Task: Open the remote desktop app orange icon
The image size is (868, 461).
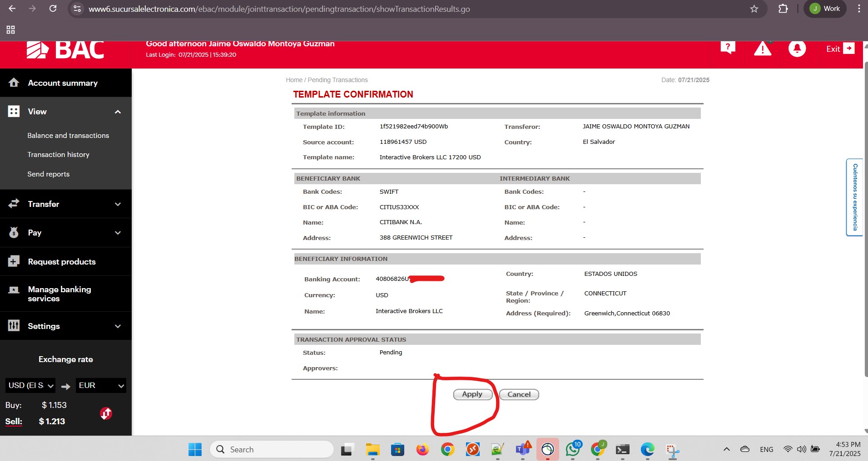Action: pyautogui.click(x=472, y=449)
